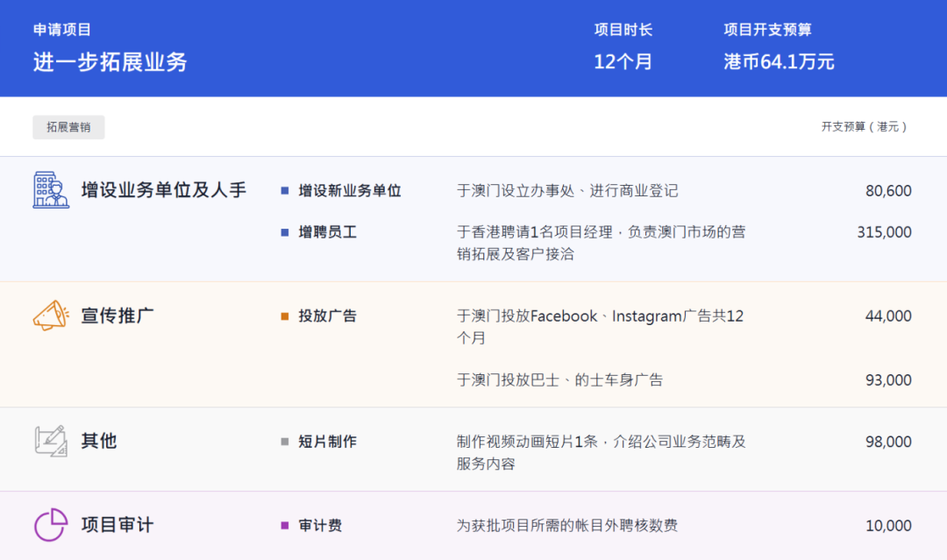Click description about 制作视频动画短片1条

pyautogui.click(x=601, y=452)
